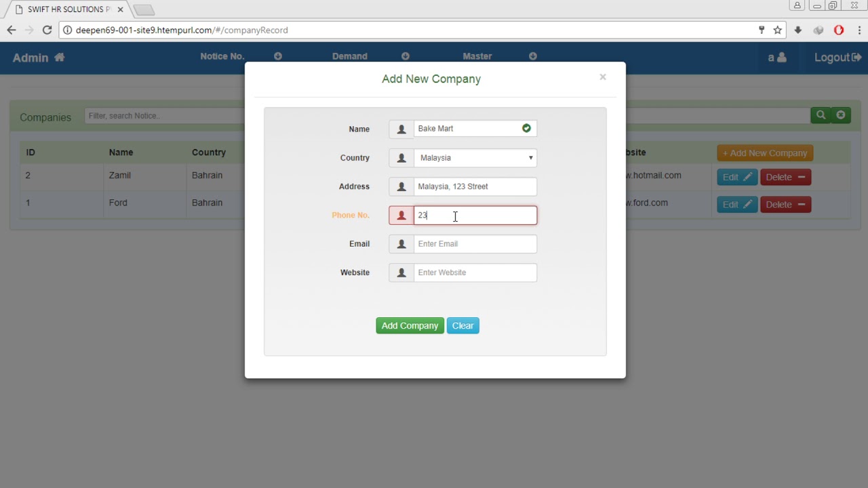Go back with browser back arrow

(12, 30)
